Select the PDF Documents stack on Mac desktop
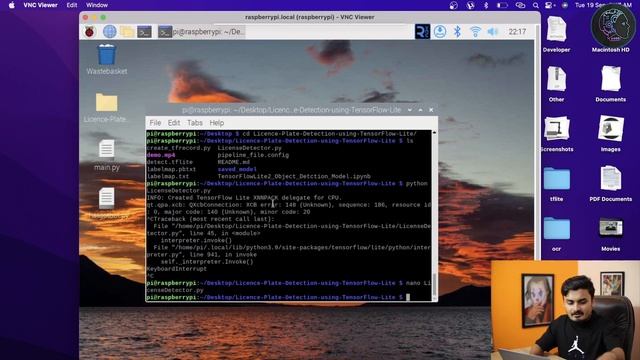The image size is (640, 360). 611,184
